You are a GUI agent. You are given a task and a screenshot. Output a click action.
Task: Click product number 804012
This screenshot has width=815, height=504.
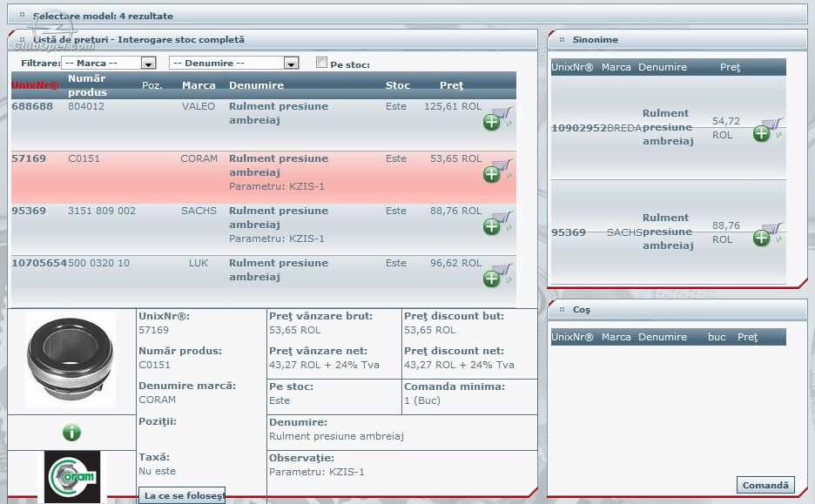(x=86, y=106)
